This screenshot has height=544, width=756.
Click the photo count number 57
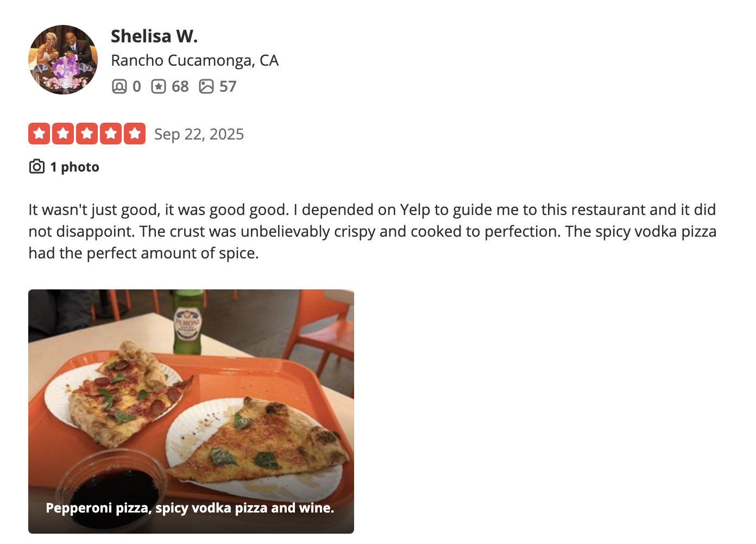point(228,86)
